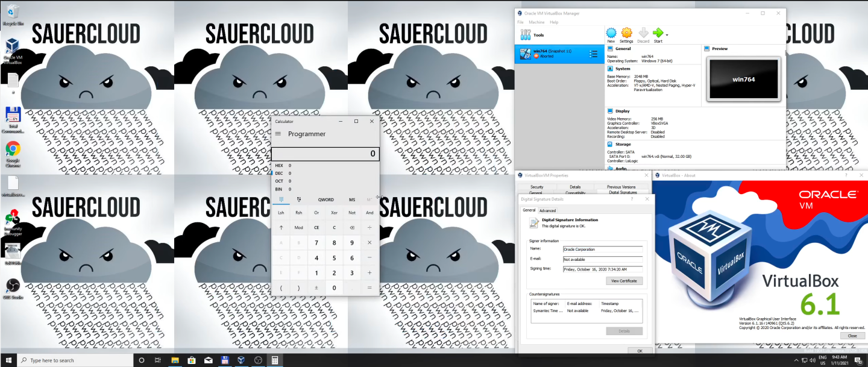The width and height of the screenshot is (868, 367).
Task: Open the Immunity Debugger desktop icon
Action: pos(13,222)
